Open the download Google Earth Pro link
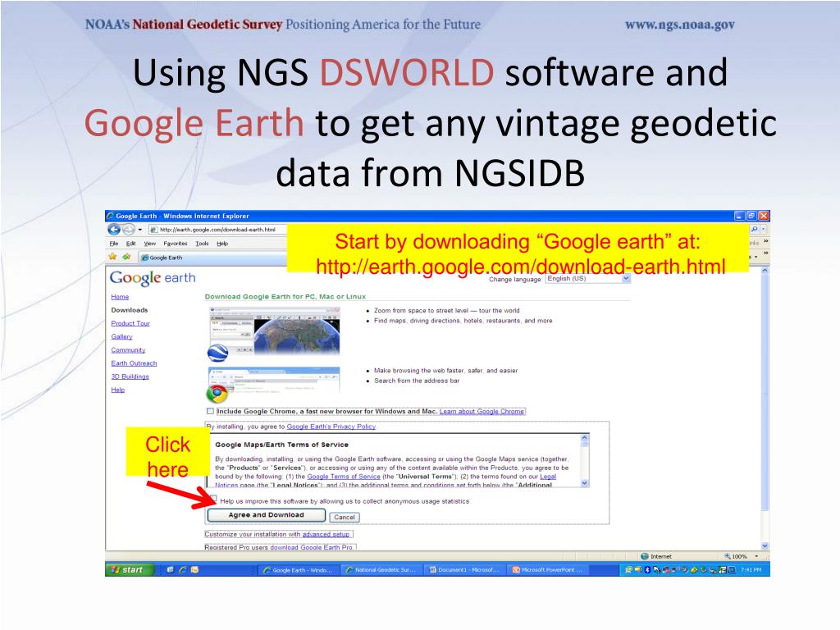Image resolution: width=840 pixels, height=630 pixels. (312, 547)
